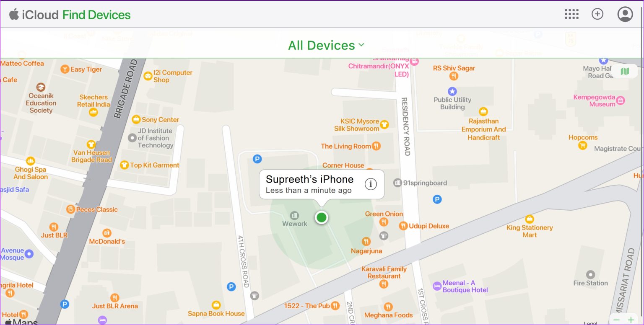The height and width of the screenshot is (325, 644).
Task: Click the green location marker of Supreeth's iPhone
Action: tap(321, 217)
